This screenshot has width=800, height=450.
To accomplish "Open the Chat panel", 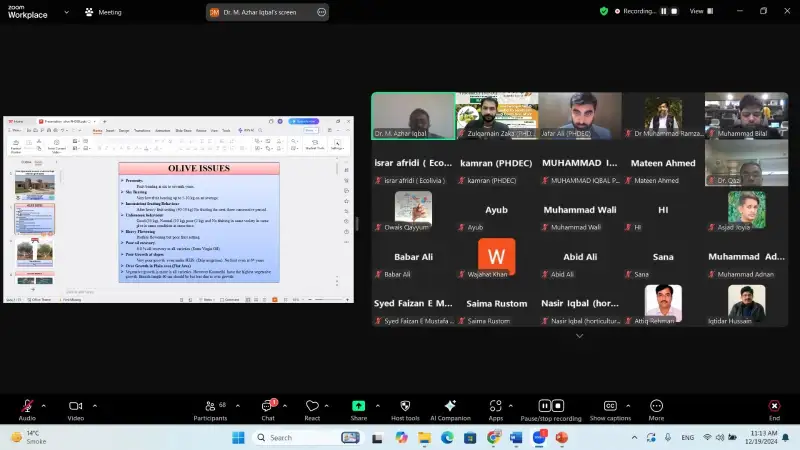I will click(267, 405).
